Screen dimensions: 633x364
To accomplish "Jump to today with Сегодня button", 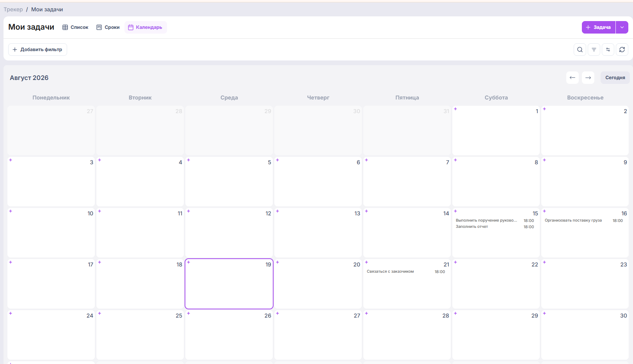I will click(x=615, y=78).
